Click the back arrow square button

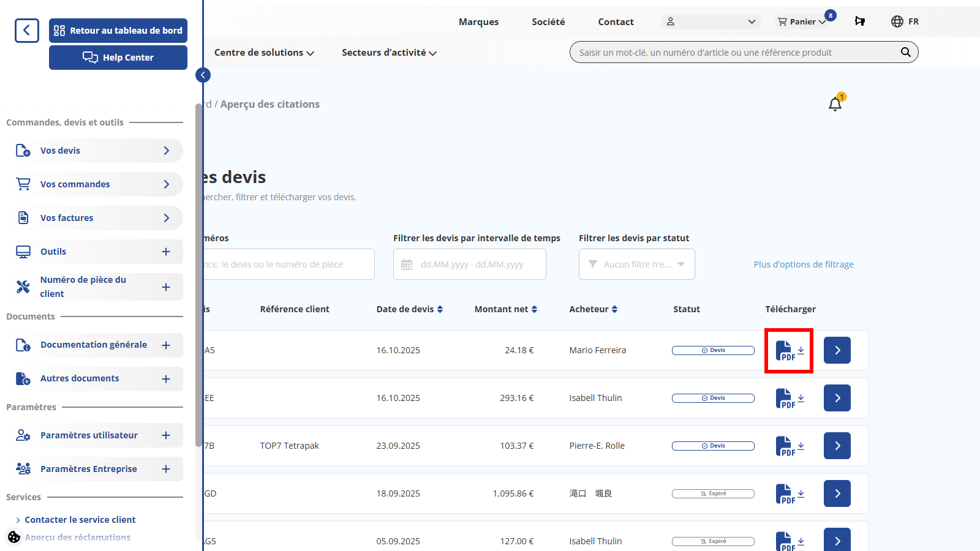coord(27,31)
